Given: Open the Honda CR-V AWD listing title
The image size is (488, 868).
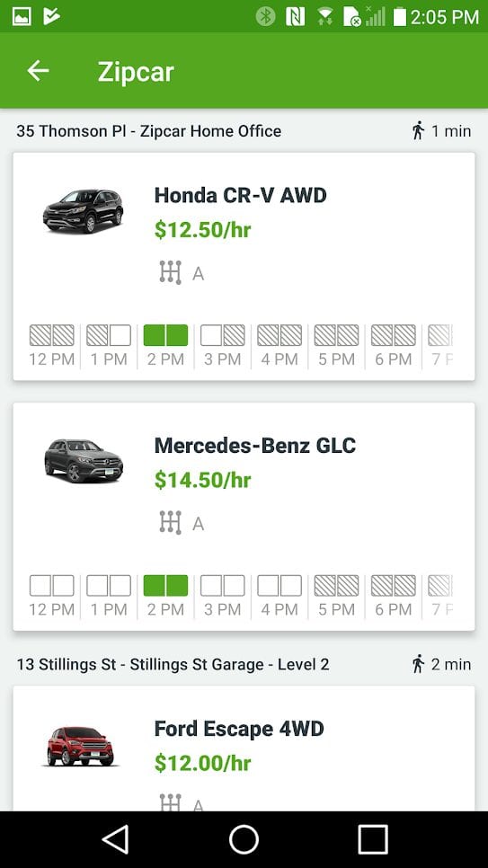Looking at the screenshot, I should (240, 195).
